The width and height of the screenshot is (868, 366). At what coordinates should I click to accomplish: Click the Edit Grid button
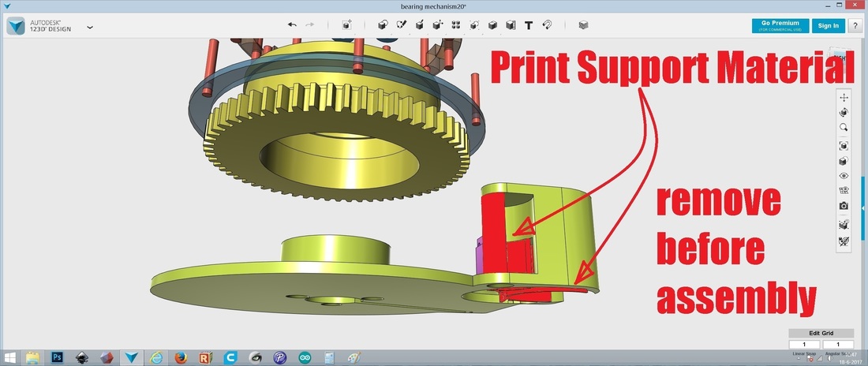coord(821,334)
